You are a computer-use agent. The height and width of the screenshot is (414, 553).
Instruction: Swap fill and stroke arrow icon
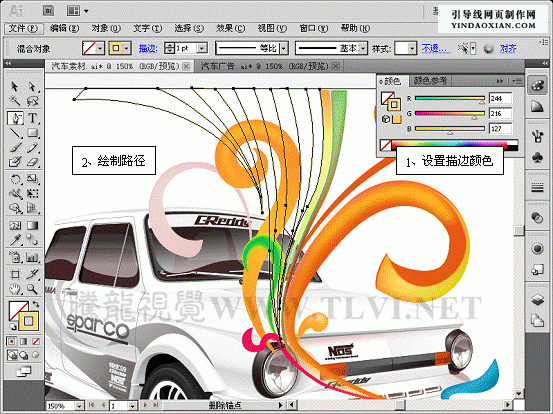tap(36, 304)
